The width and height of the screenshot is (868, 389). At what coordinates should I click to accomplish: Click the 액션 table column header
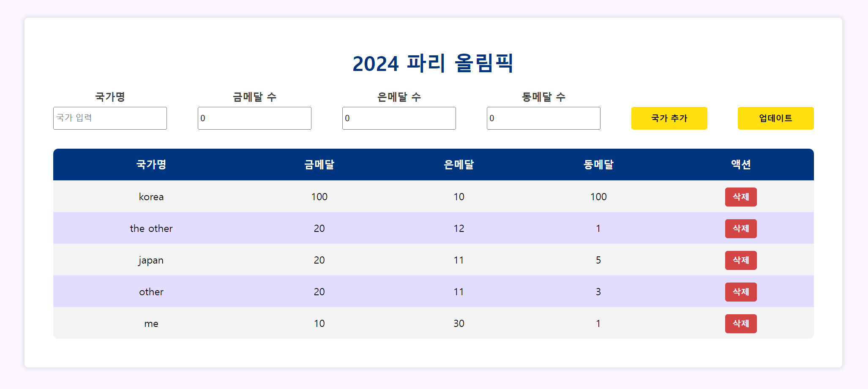pos(741,164)
